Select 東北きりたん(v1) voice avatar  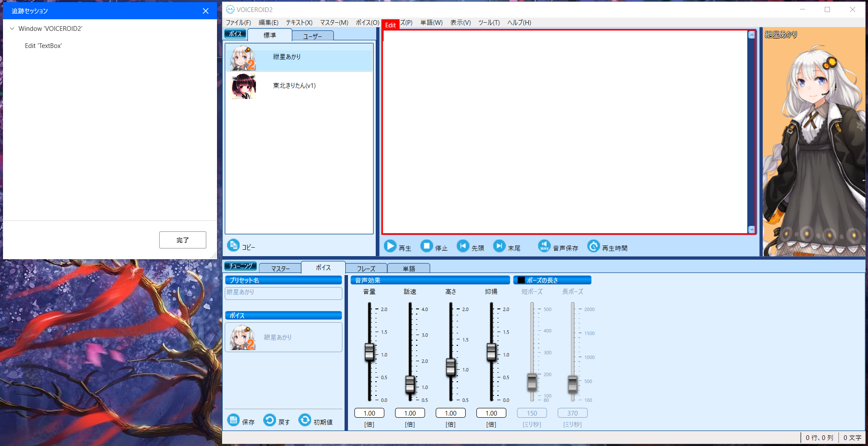coord(244,86)
